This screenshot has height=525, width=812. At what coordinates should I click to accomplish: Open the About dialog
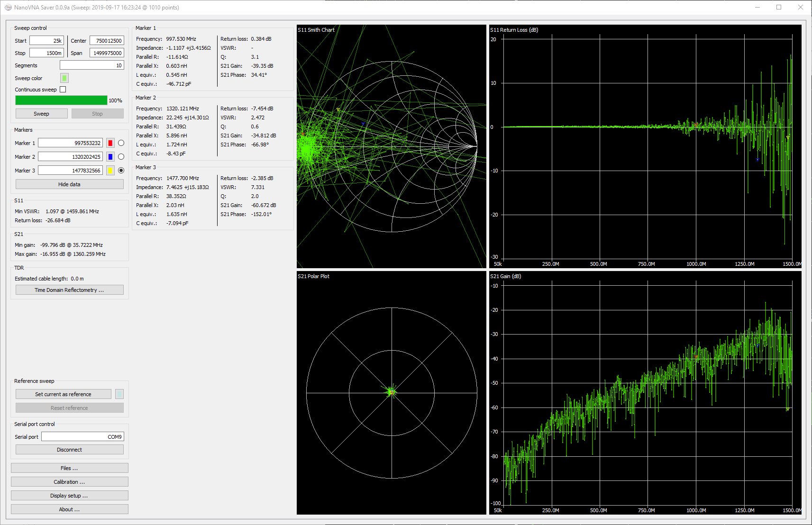[69, 509]
